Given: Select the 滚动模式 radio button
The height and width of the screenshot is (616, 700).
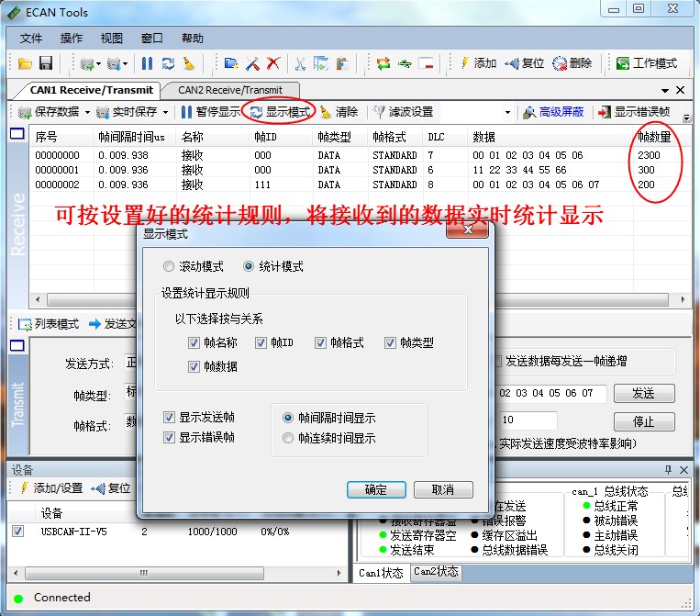Looking at the screenshot, I should (x=168, y=266).
